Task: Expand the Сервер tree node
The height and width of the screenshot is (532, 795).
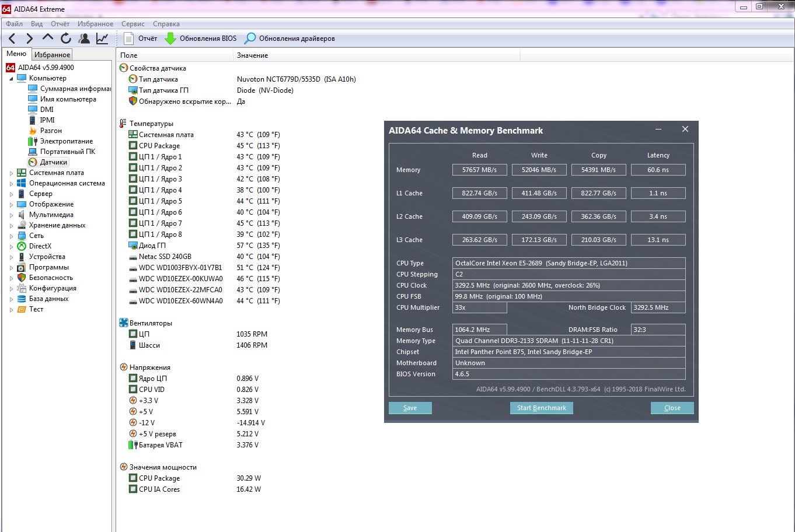Action: [x=11, y=194]
